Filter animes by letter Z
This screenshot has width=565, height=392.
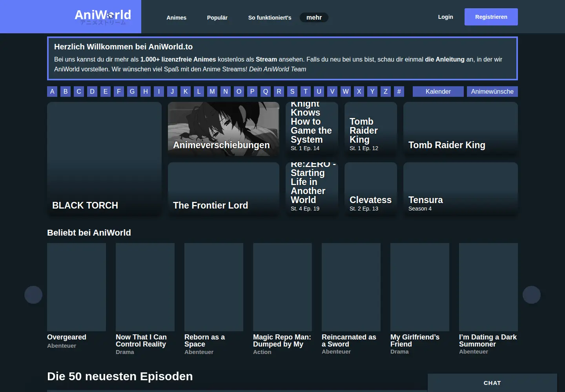click(x=386, y=91)
